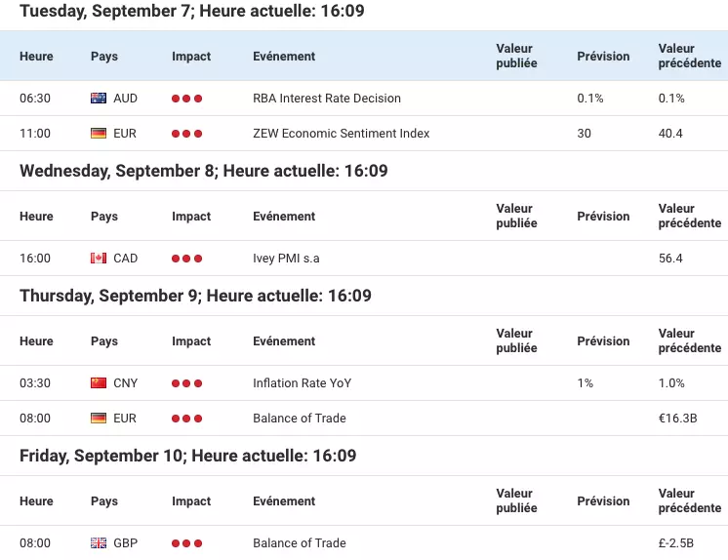728x560 pixels.
Task: Open the Ivey PMI s.a event
Action: (286, 259)
